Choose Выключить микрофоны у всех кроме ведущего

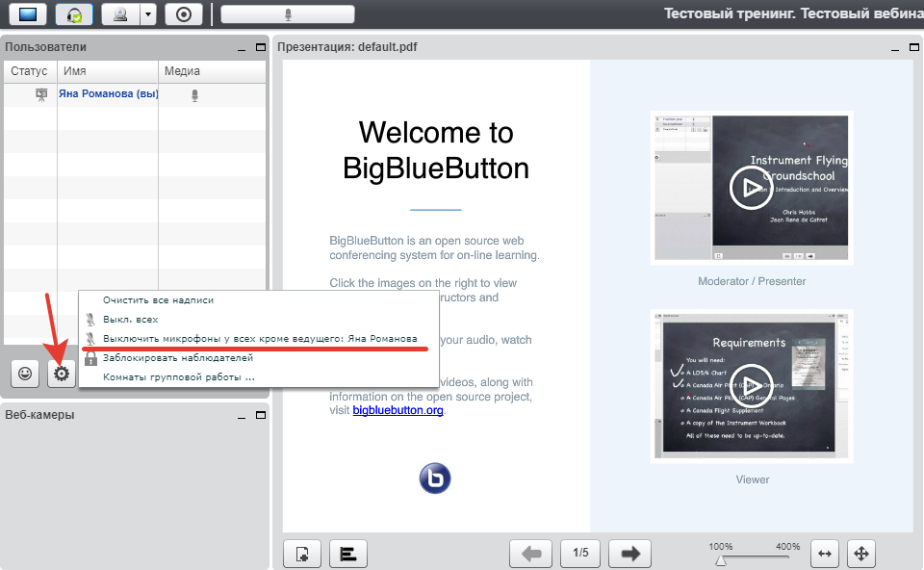[259, 338]
